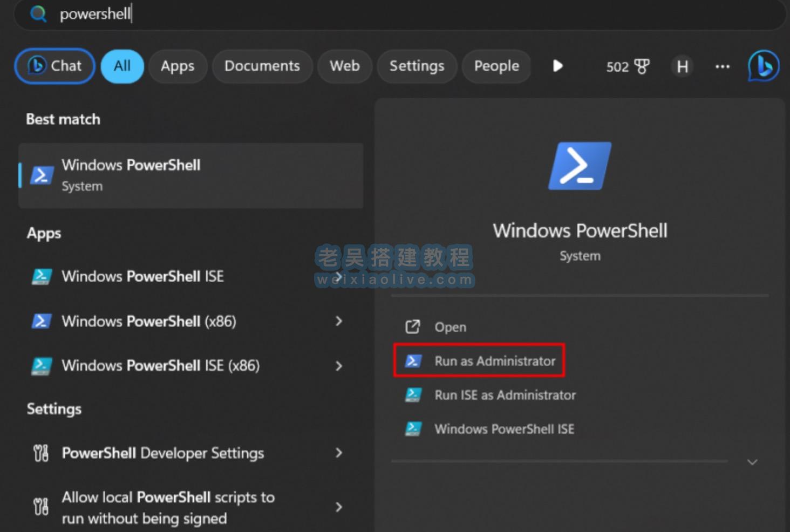
Task: Click the large Windows PowerShell logo
Action: [x=580, y=166]
